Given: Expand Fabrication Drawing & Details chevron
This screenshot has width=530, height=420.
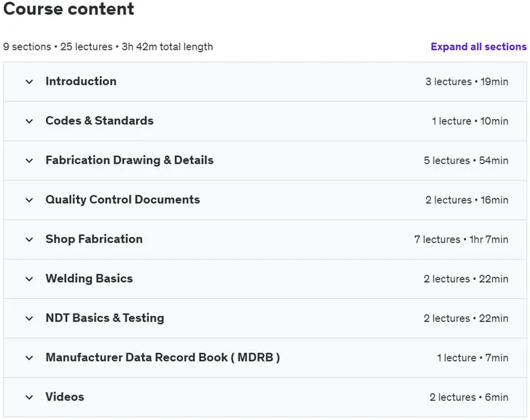Looking at the screenshot, I should tap(29, 160).
